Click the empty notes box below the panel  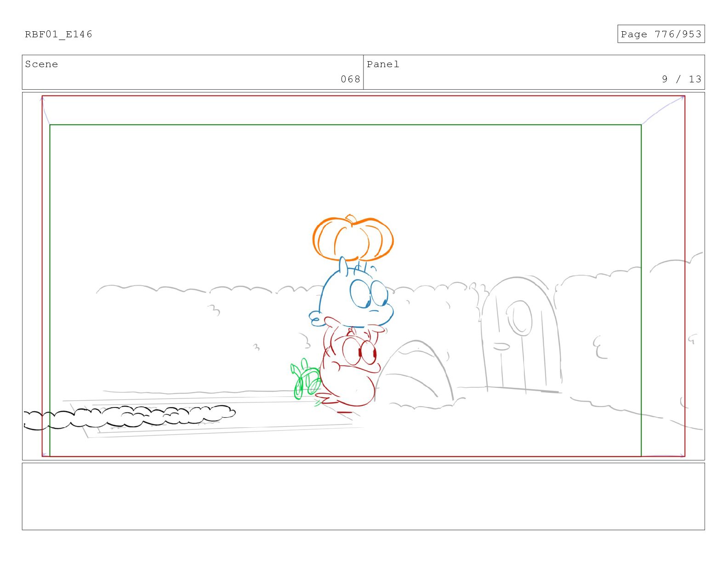tap(363, 496)
